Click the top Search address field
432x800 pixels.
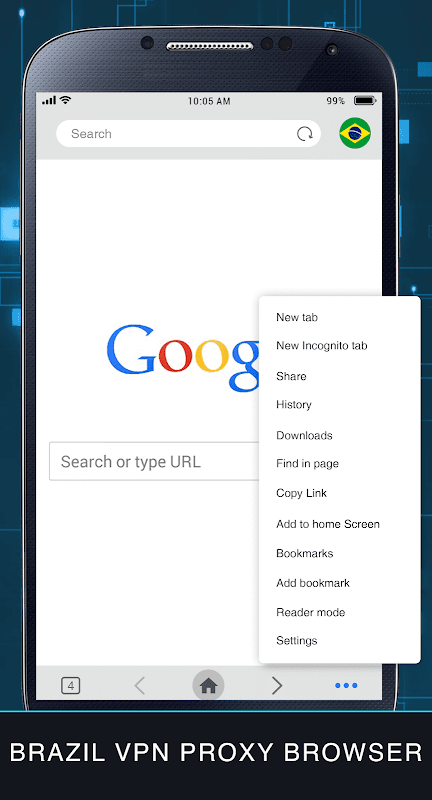tap(188, 134)
